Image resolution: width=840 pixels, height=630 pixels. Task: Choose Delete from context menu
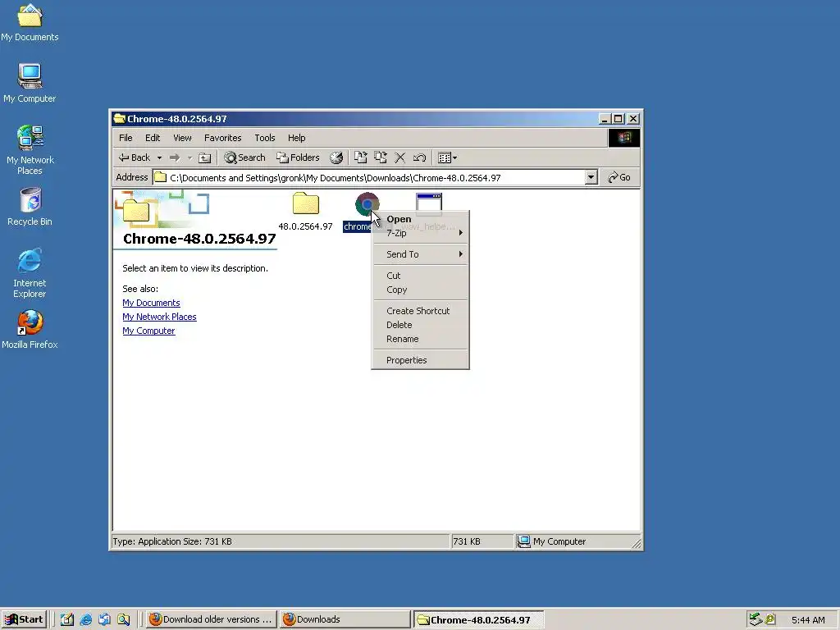coord(420,325)
